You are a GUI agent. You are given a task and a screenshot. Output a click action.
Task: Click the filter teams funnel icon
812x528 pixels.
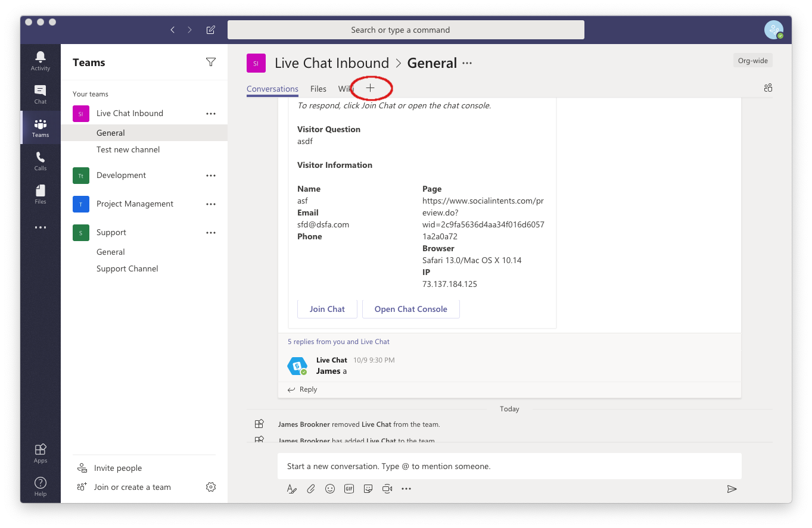[210, 62]
